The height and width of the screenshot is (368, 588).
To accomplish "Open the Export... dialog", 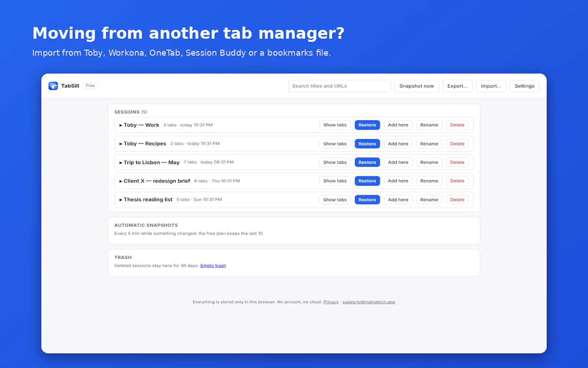I will point(458,86).
